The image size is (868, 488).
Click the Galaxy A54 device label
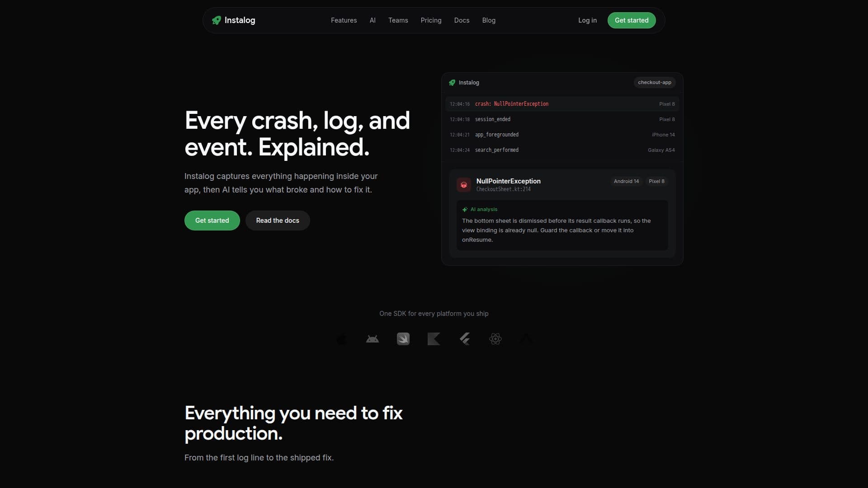click(x=661, y=150)
